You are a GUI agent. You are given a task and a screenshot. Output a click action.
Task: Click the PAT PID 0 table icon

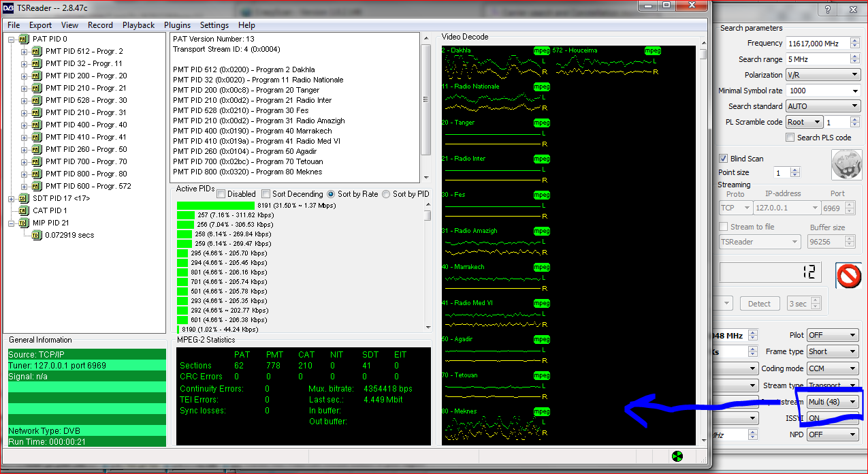pos(24,39)
